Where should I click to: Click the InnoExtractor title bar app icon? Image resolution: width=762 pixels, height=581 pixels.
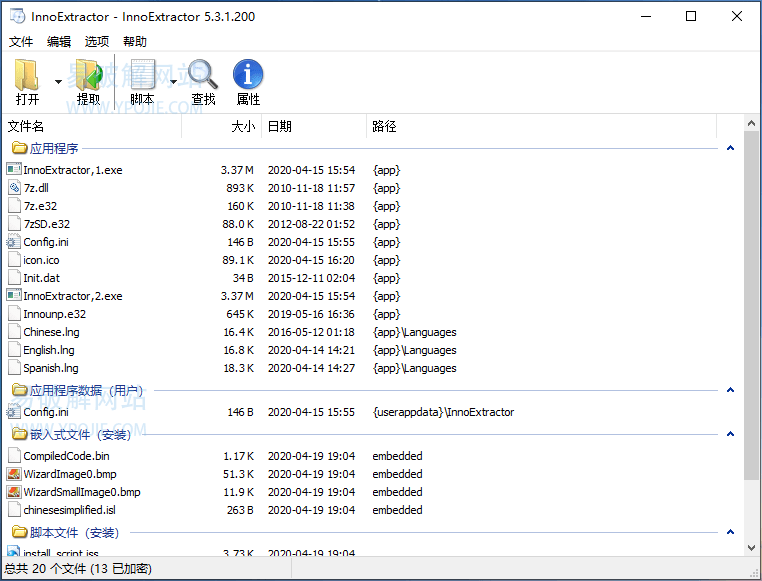coord(17,16)
